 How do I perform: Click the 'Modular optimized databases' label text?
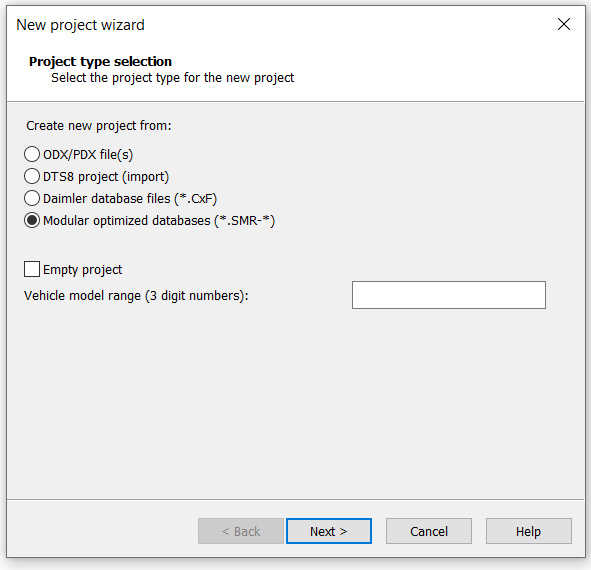pos(127,221)
